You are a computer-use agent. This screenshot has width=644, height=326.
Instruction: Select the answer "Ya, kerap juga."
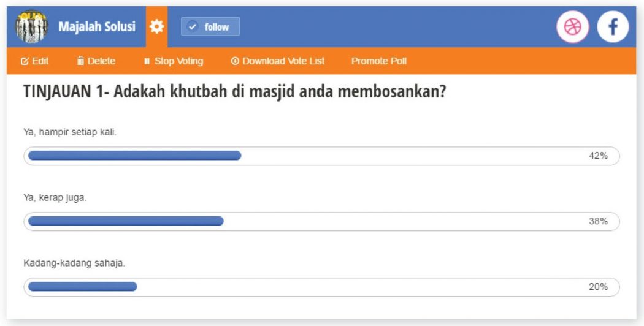tap(55, 198)
